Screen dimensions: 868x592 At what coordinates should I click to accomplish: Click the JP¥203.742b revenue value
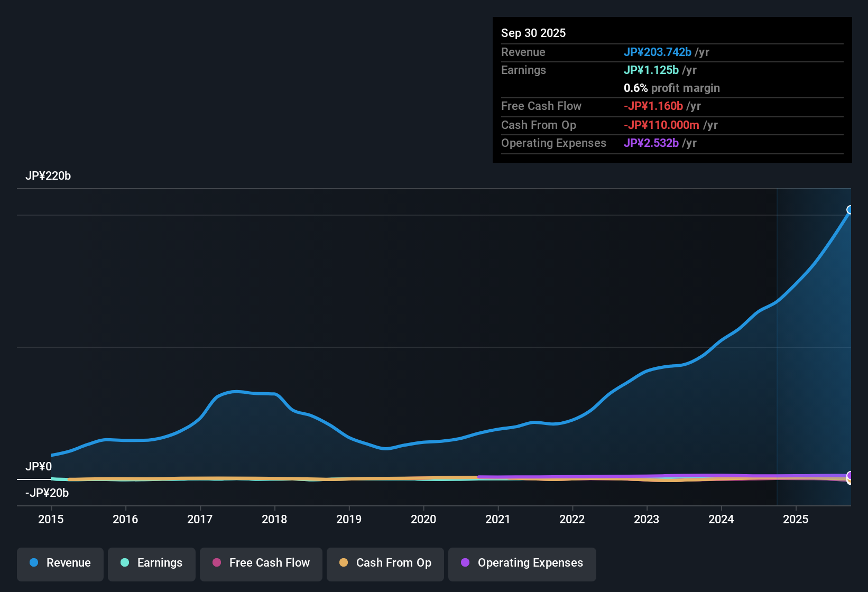658,52
